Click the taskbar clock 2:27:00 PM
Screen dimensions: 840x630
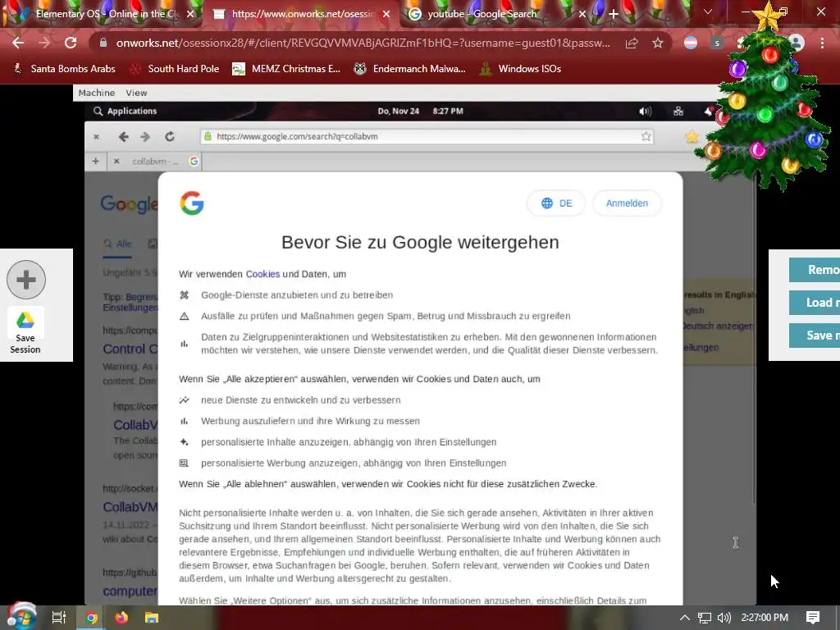(x=765, y=618)
